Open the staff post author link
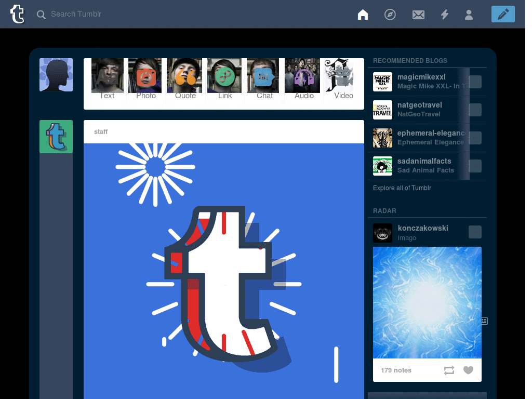 101,131
